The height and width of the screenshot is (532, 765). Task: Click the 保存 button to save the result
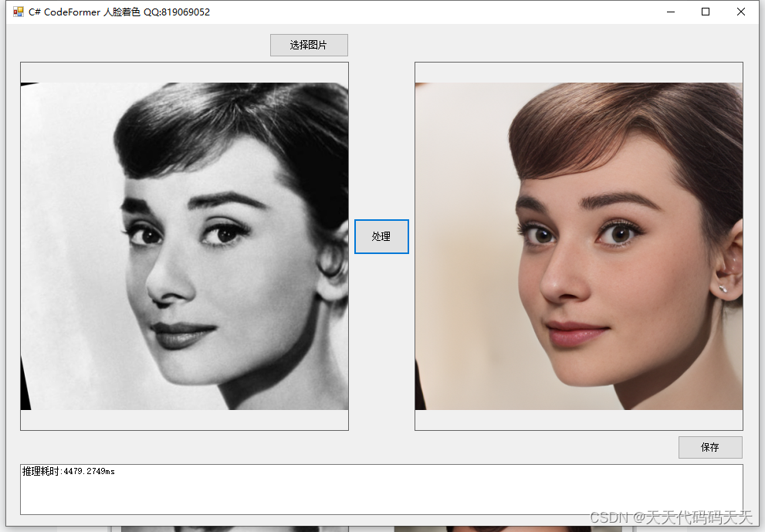pos(709,447)
